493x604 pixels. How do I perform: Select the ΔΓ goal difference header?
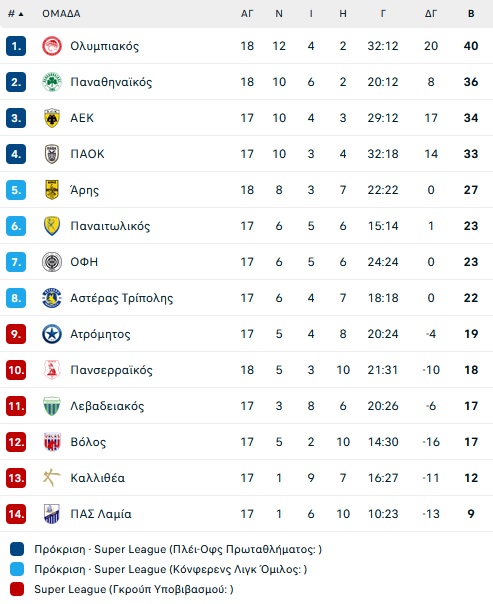click(431, 14)
